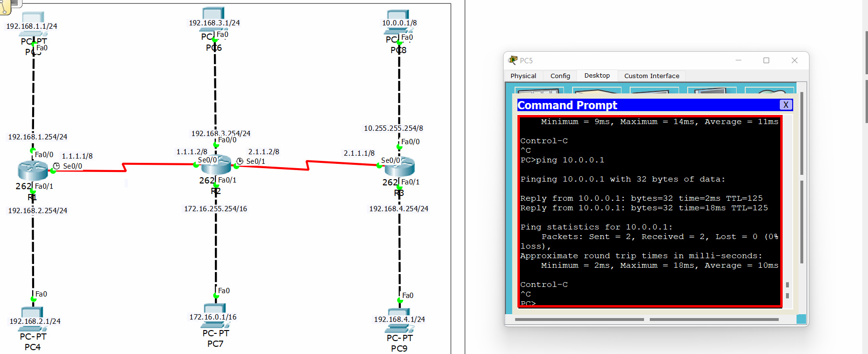Screen dimensions: 868x354
Task: Maximize the PC5 window
Action: click(x=766, y=60)
